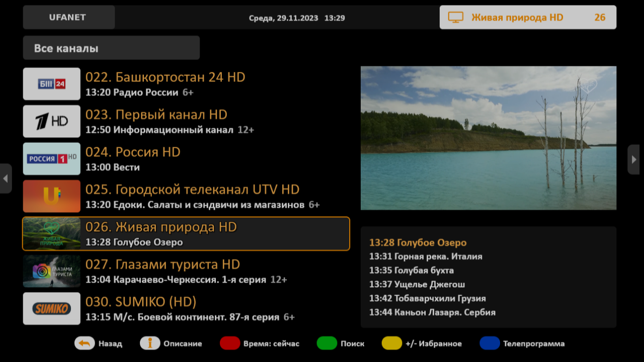Activate the green Поиск button

point(327,343)
